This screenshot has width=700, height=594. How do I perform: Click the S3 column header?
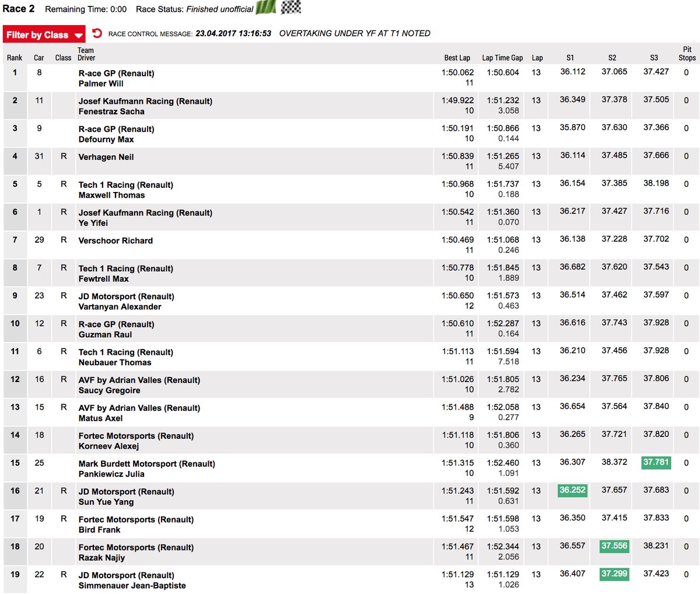click(x=654, y=58)
